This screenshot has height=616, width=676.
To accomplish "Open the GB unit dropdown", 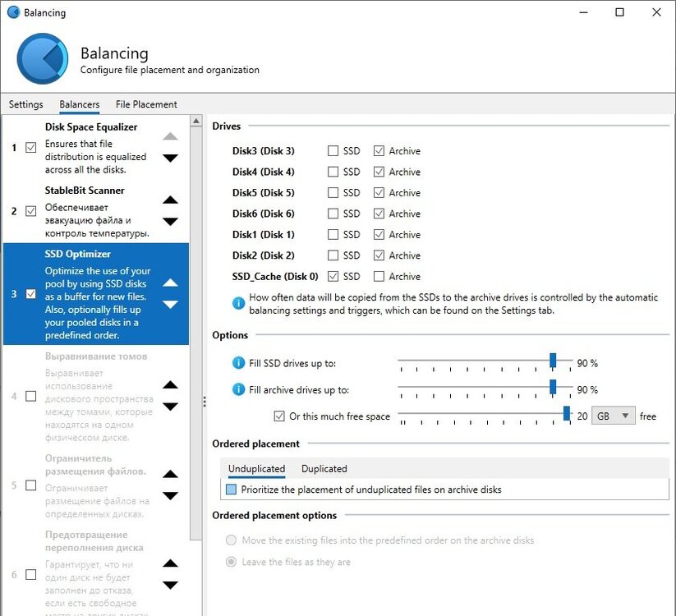I will coord(613,416).
